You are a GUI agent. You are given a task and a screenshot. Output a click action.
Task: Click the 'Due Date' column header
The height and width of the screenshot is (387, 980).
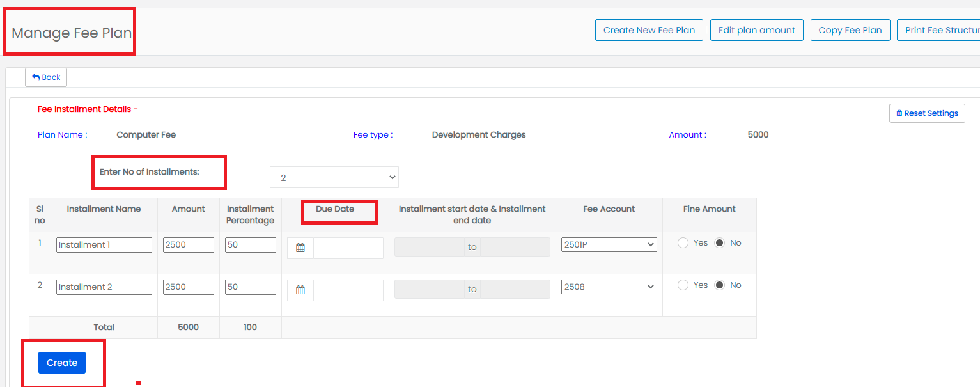[x=335, y=209]
